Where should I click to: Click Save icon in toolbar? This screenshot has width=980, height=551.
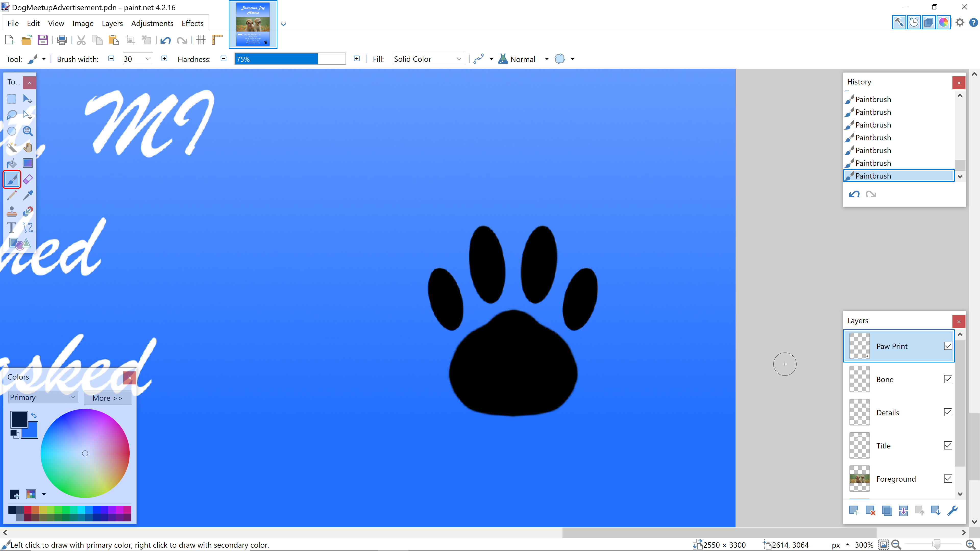coord(43,40)
